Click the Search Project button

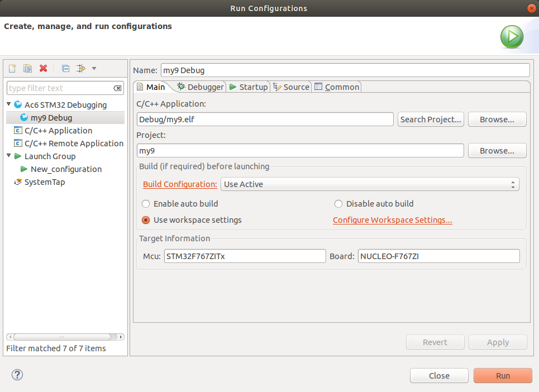pyautogui.click(x=431, y=119)
